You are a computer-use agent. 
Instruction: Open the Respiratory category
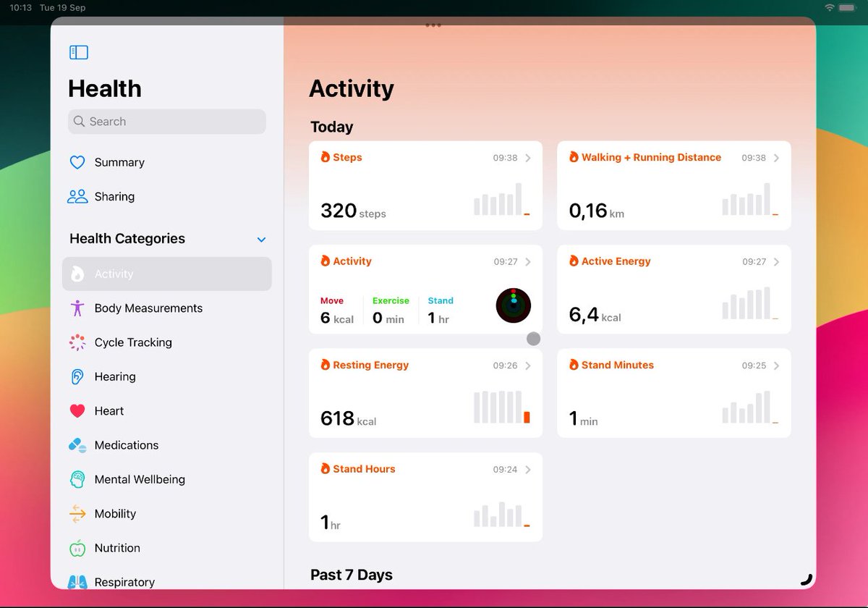pyautogui.click(x=167, y=582)
